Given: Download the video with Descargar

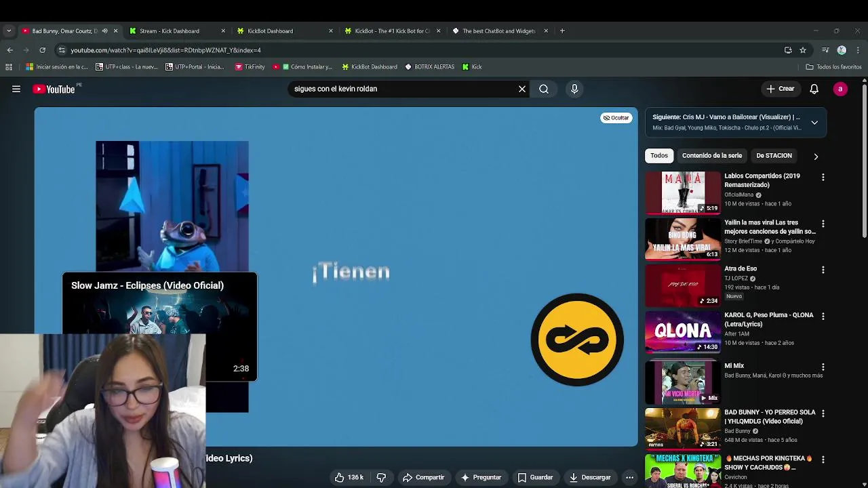Looking at the screenshot, I should (590, 477).
